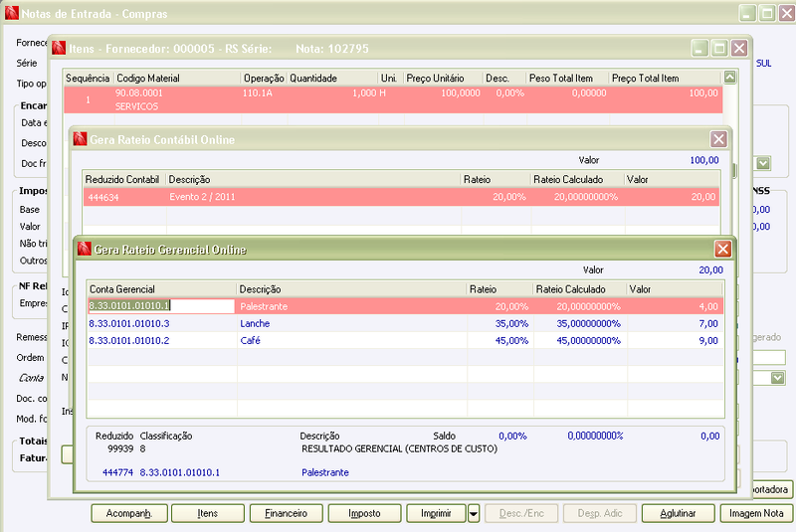
Task: Close the Gera Rateio Contábil Online dialog
Action: click(x=718, y=139)
